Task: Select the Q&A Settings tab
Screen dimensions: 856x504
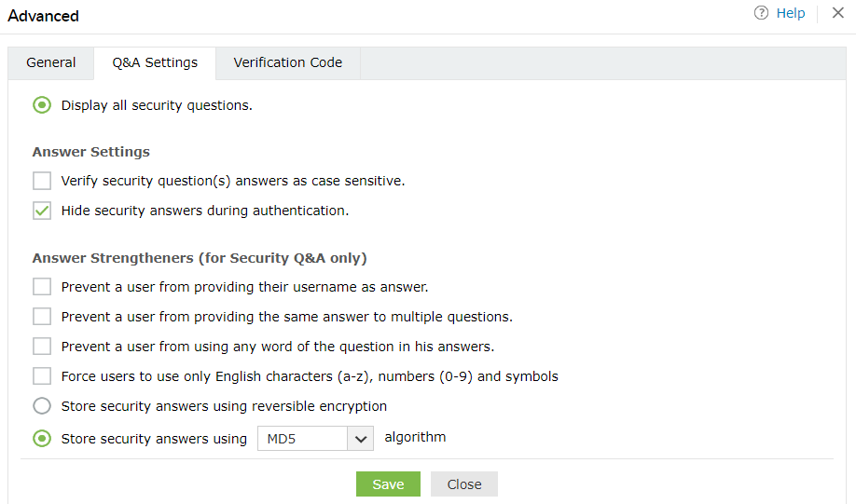Action: pos(155,62)
